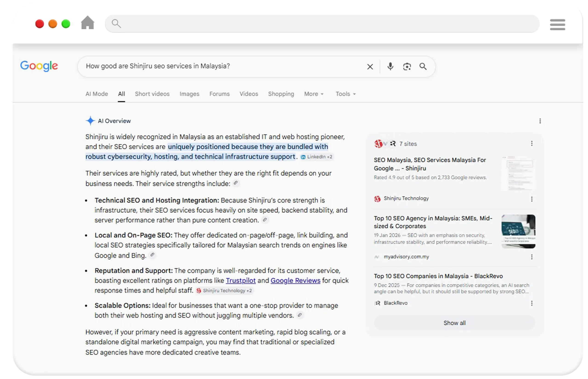Open the three-dot menu for myadvisory.com.my source
Screen dimensions: 588x379
(532, 257)
